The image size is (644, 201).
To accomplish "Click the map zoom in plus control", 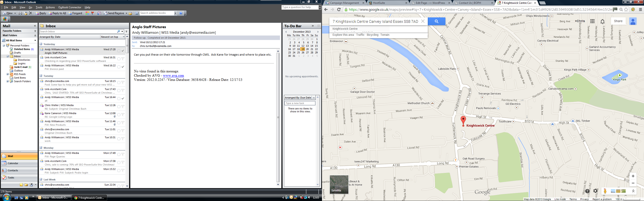I will pos(633,176).
